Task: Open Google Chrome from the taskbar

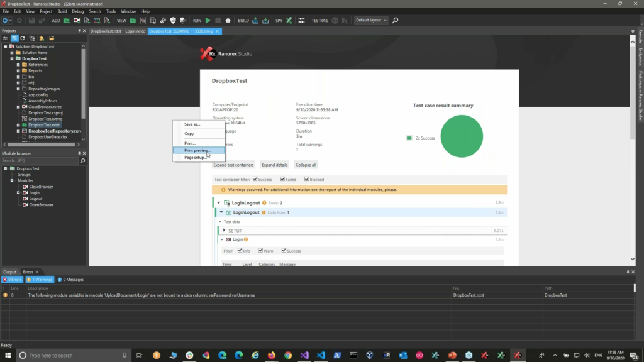Action: [x=288, y=355]
